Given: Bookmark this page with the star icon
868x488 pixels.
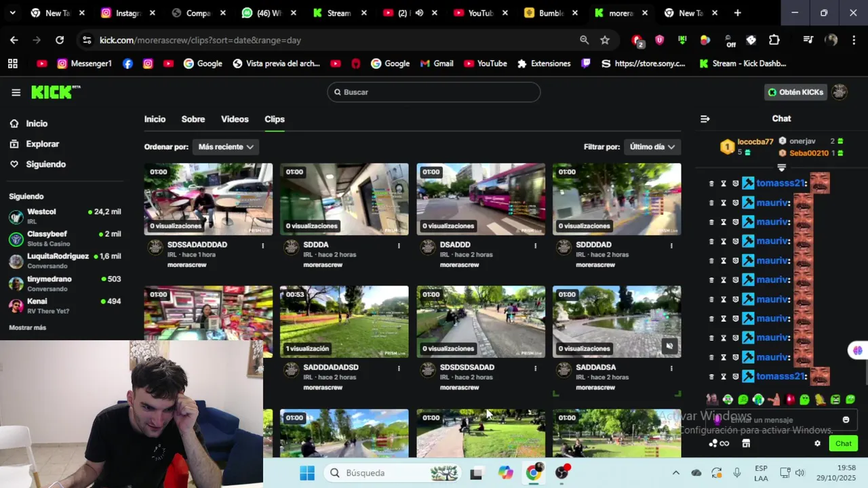Looking at the screenshot, I should coord(605,40).
